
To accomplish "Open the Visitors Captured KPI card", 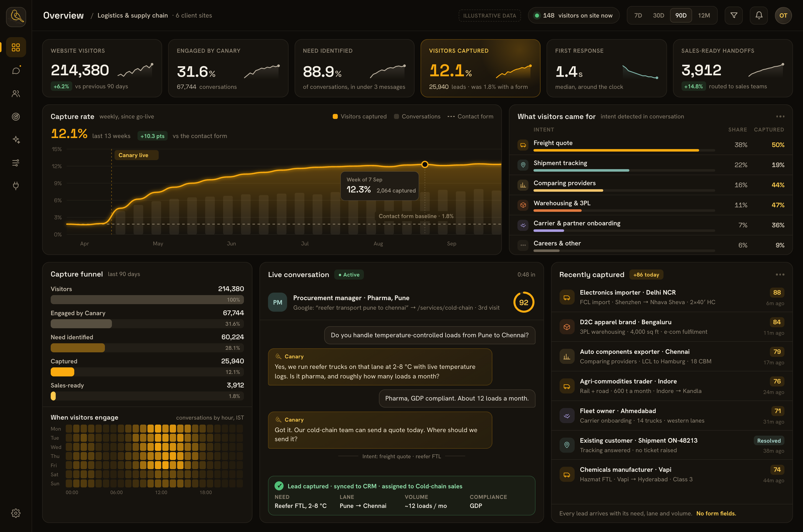I will click(x=480, y=68).
